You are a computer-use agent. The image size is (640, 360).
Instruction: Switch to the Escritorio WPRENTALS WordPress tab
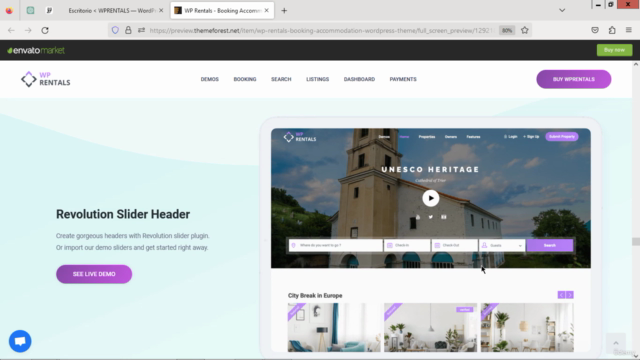coord(112,11)
